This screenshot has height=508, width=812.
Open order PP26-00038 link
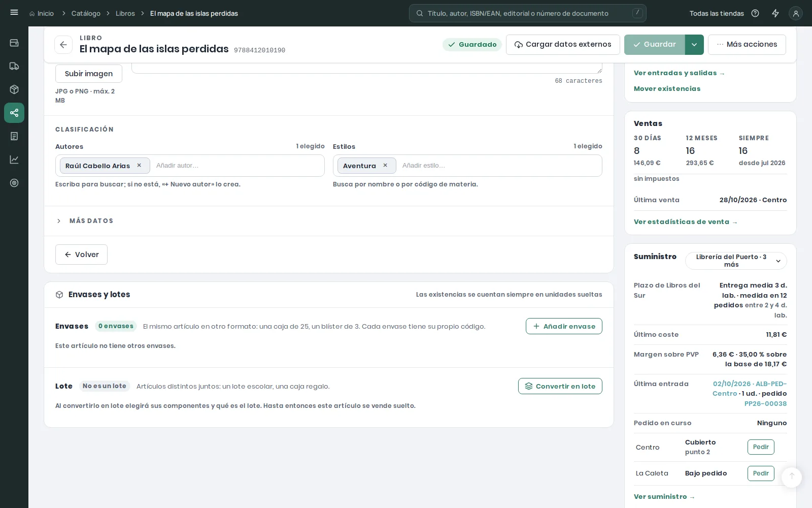click(765, 404)
